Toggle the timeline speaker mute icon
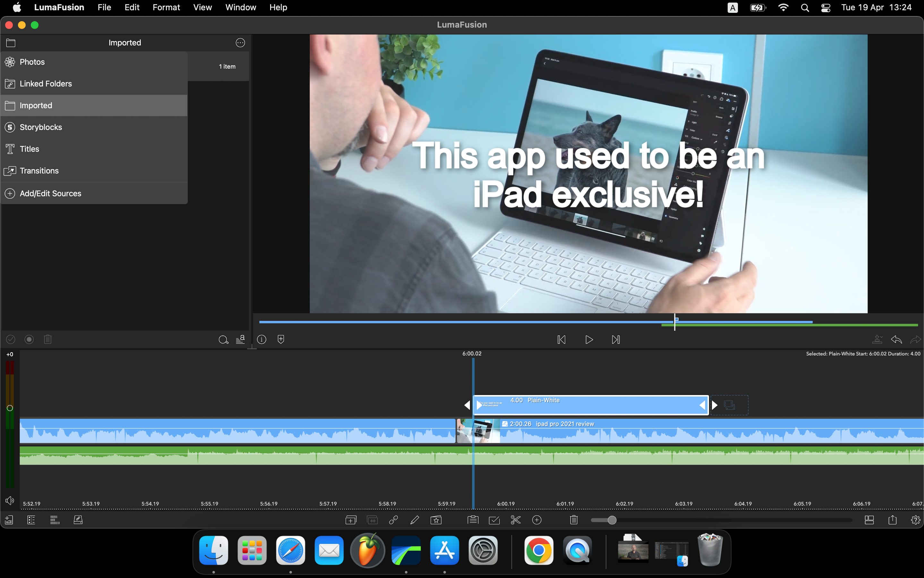This screenshot has height=578, width=924. 10,501
